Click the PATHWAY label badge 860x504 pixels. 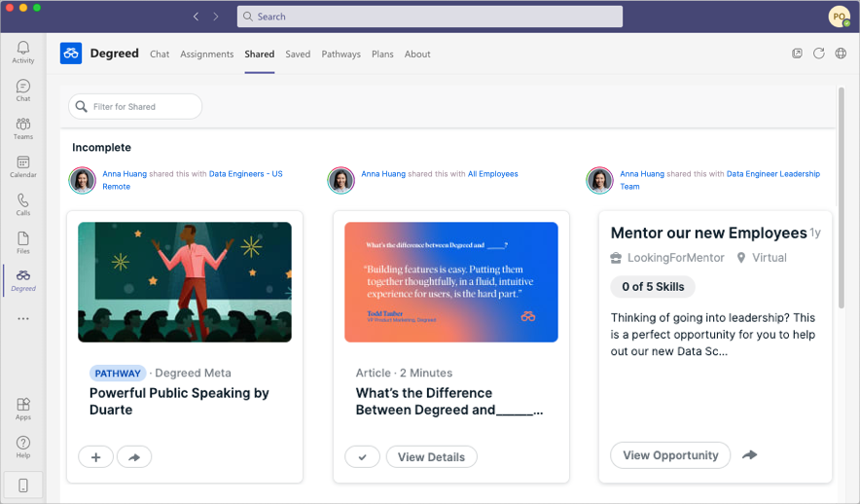118,374
